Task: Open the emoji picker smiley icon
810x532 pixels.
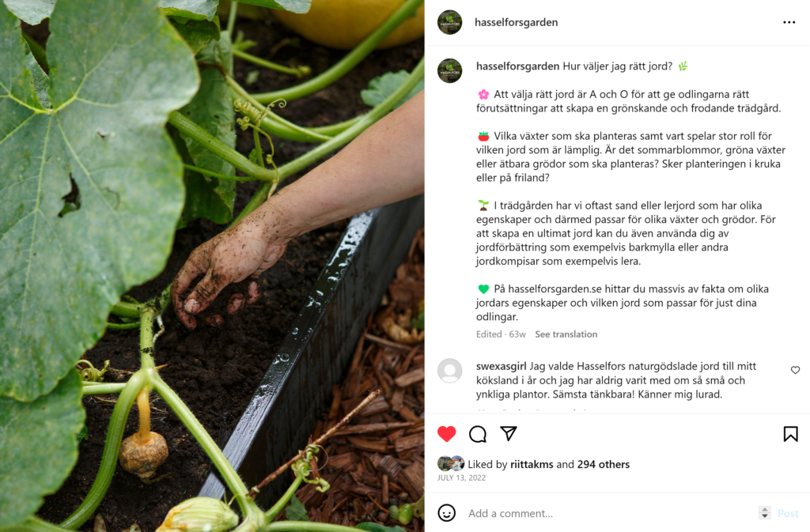Action: 447,513
